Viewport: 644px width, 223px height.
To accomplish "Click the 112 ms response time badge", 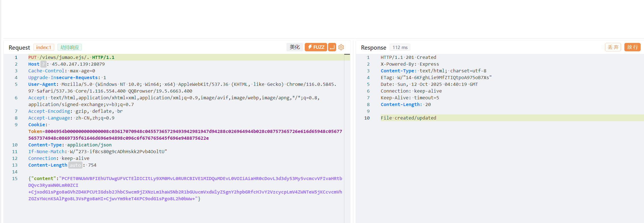I will (400, 47).
